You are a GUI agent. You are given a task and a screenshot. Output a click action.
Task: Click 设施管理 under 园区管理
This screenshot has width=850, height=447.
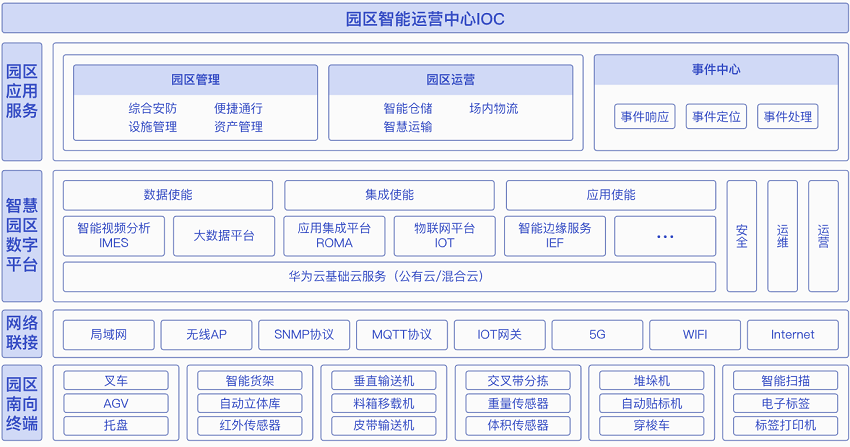tap(153, 127)
